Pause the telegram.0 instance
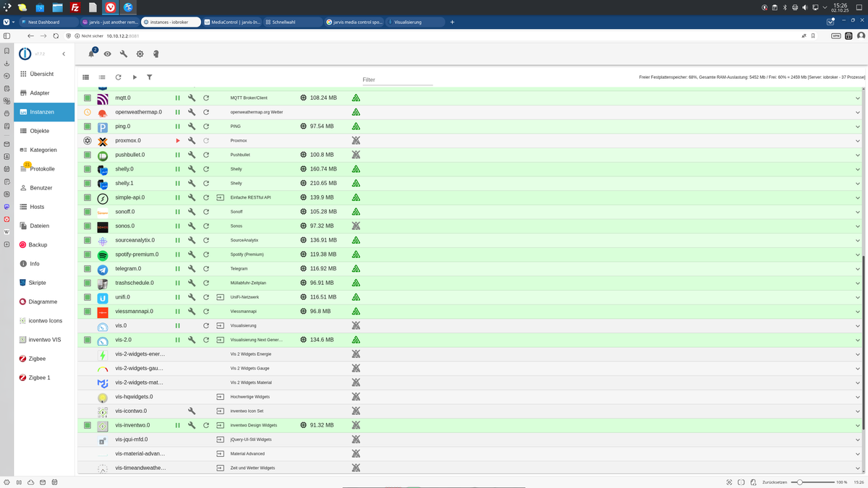The height and width of the screenshot is (488, 868). coord(177,269)
